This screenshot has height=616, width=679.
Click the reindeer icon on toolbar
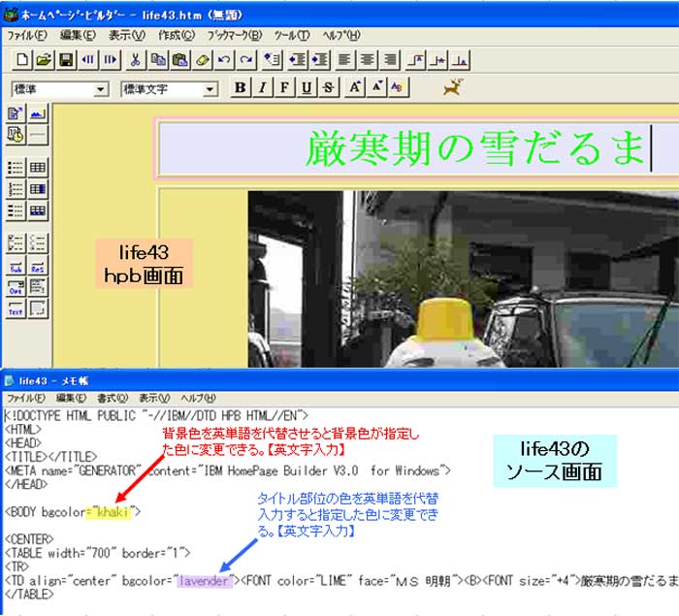pos(451,88)
